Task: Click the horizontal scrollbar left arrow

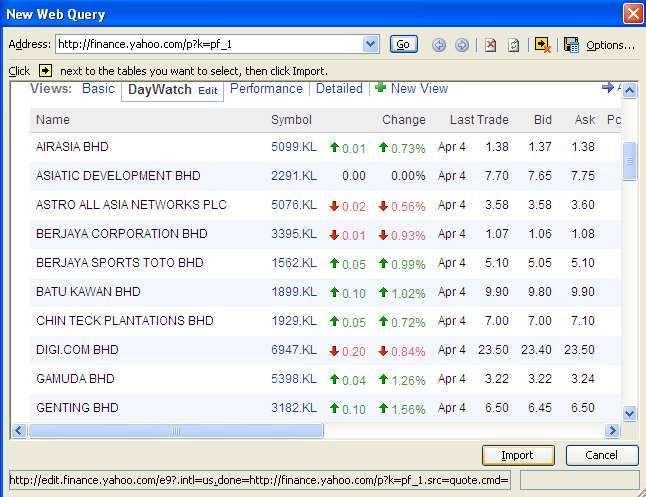Action: pos(19,431)
